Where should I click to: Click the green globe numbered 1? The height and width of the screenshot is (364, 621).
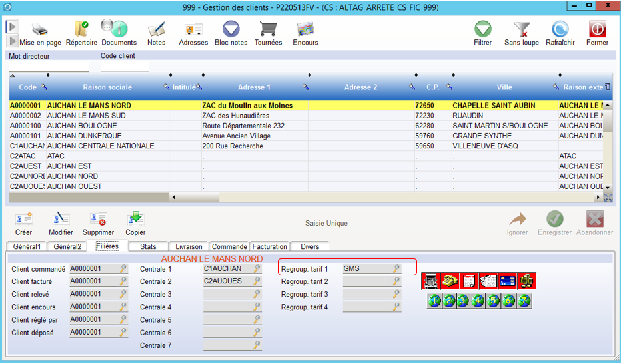434,301
